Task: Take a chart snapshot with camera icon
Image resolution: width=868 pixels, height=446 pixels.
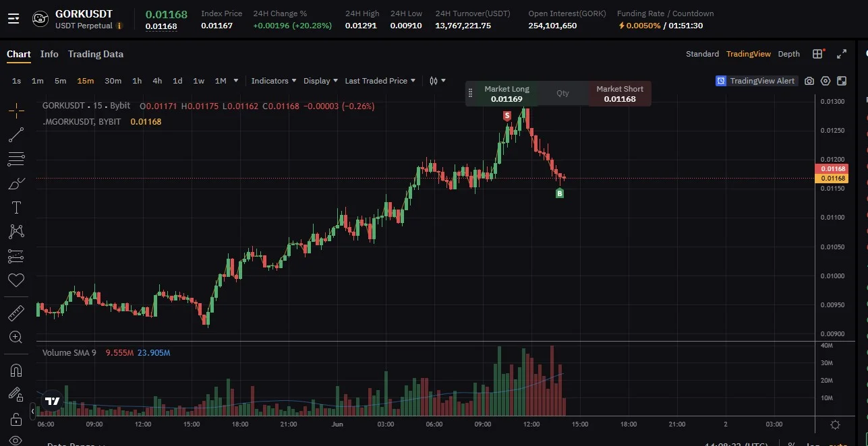Action: [x=809, y=81]
